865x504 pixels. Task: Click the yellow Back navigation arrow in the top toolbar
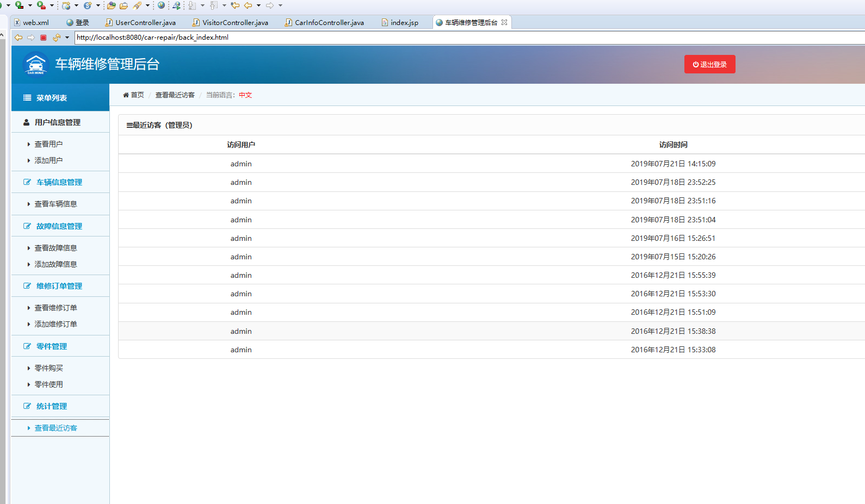point(248,5)
